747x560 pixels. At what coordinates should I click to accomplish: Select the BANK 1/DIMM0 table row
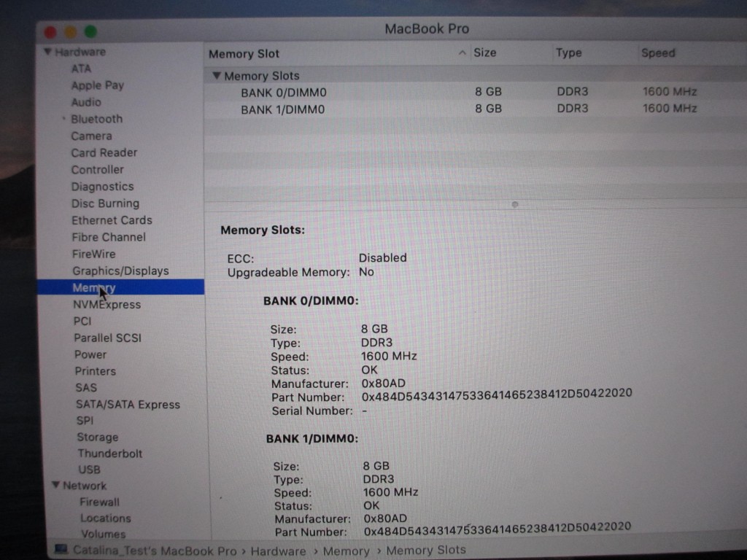[x=476, y=109]
